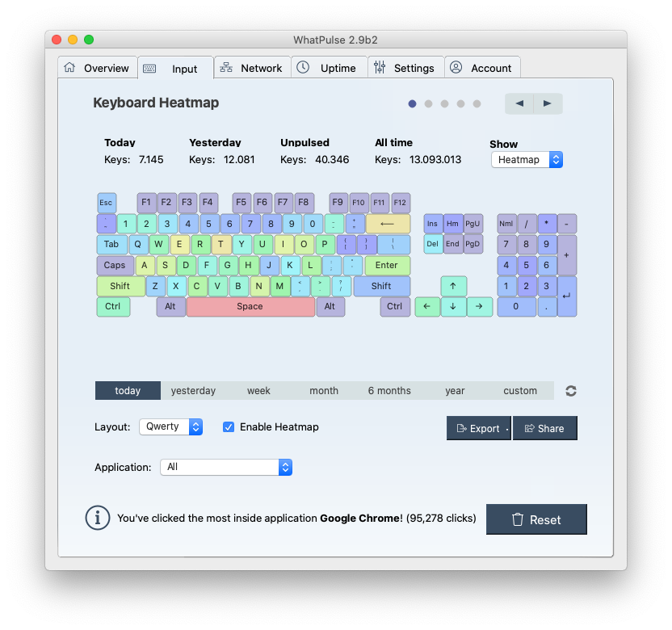Screen dimensions: 672x630
Task: Click the Reset button
Action: pos(536,519)
